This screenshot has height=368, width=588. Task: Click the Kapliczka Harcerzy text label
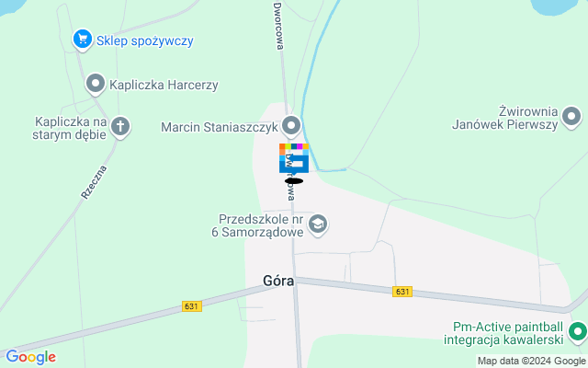pos(164,85)
